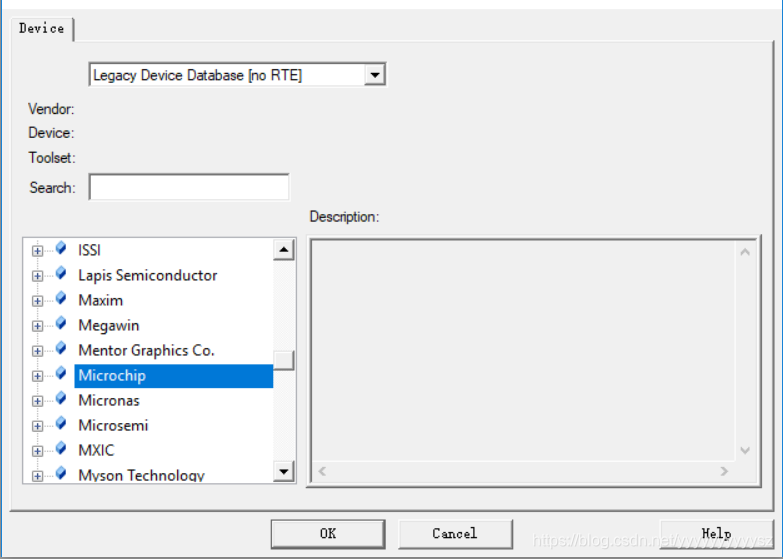This screenshot has height=559, width=783.
Task: Click the Lapis Semiconductor vendor icon
Action: [61, 273]
